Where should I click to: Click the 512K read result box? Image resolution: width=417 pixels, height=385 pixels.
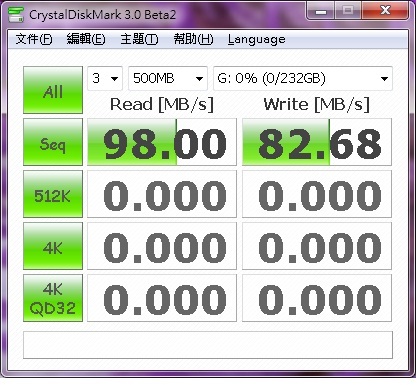click(162, 194)
